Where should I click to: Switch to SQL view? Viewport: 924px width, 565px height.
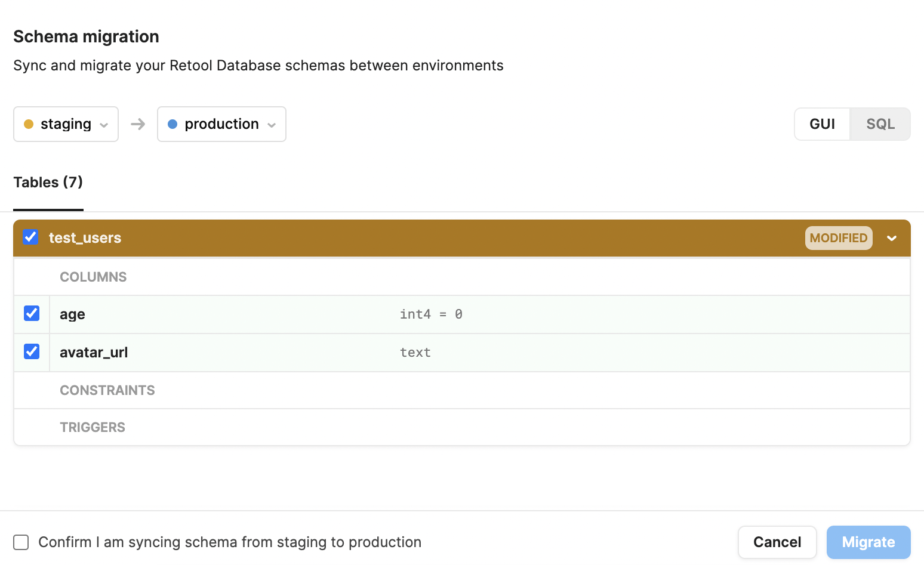[x=880, y=124]
